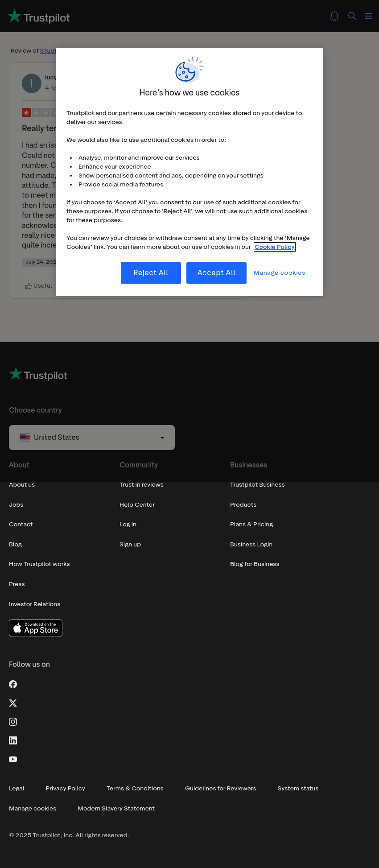379x868 pixels.
Task: Open the notifications bell icon
Action: 334,16
